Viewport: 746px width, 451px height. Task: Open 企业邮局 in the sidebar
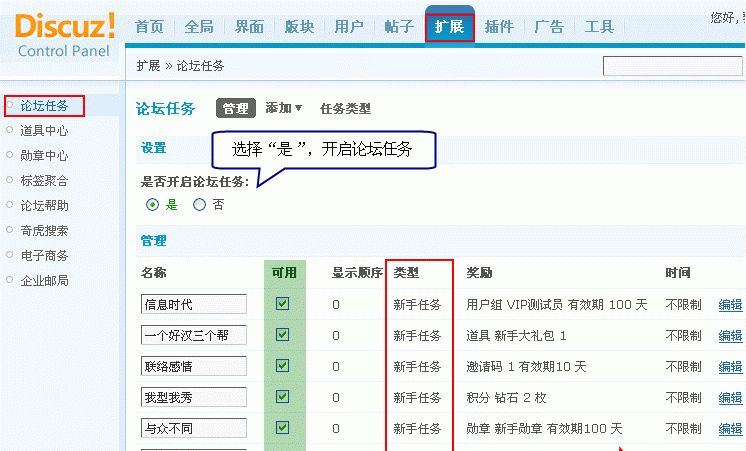[44, 281]
